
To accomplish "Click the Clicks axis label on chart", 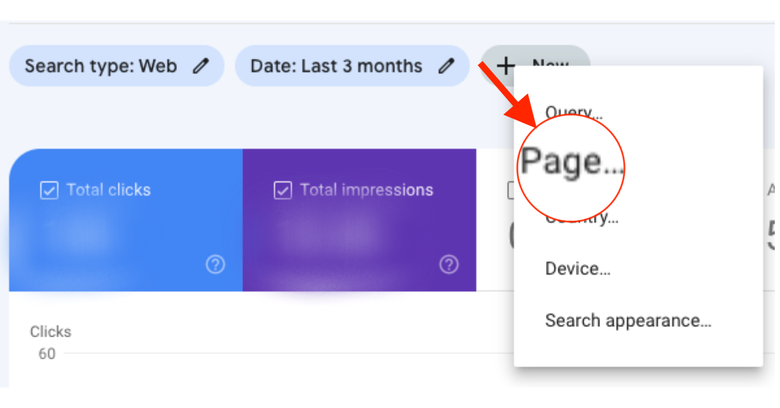I will click(50, 332).
